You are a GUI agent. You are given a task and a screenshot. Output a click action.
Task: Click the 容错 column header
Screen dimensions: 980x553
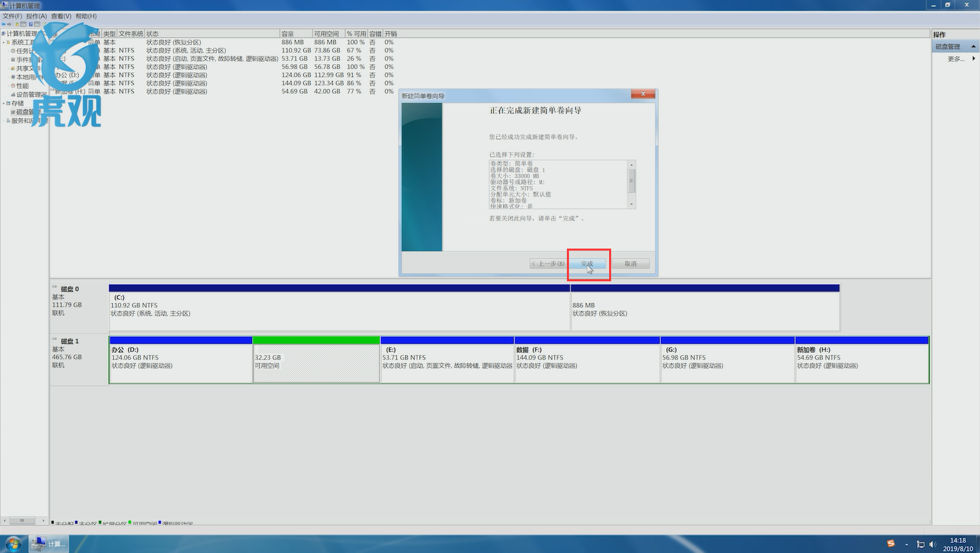click(375, 33)
